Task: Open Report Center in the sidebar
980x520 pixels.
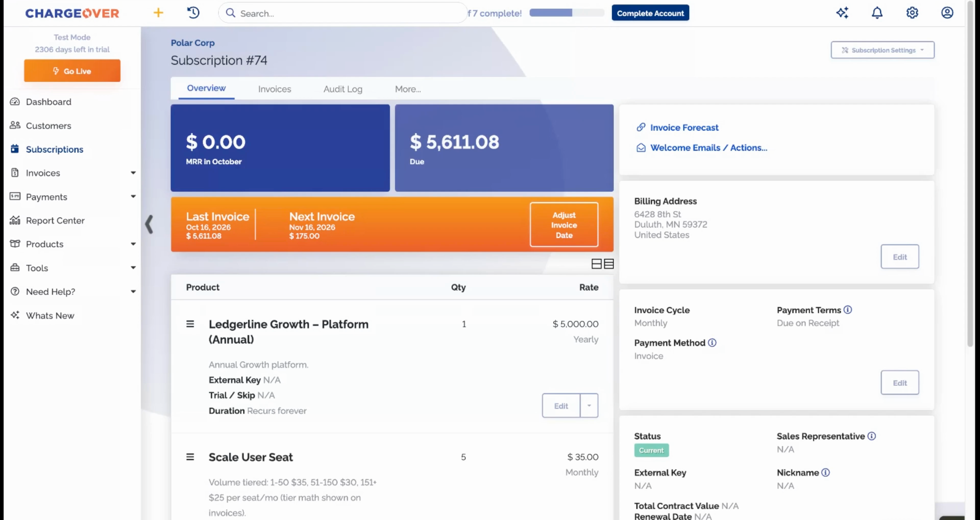Action: (x=55, y=220)
